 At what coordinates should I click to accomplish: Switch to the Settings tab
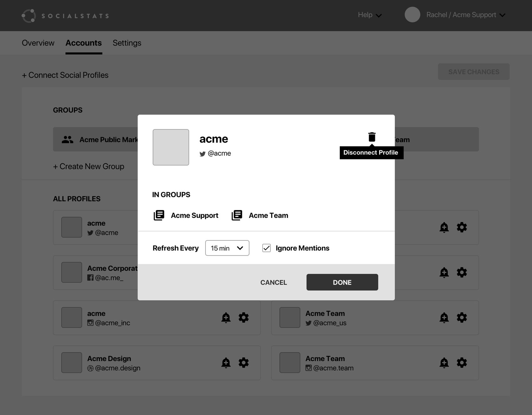click(127, 43)
